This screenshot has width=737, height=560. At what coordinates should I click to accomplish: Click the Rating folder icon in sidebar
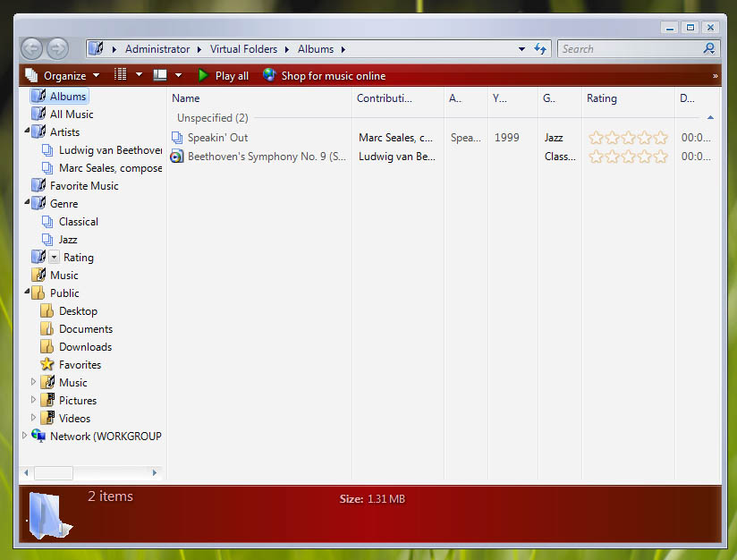coord(38,257)
